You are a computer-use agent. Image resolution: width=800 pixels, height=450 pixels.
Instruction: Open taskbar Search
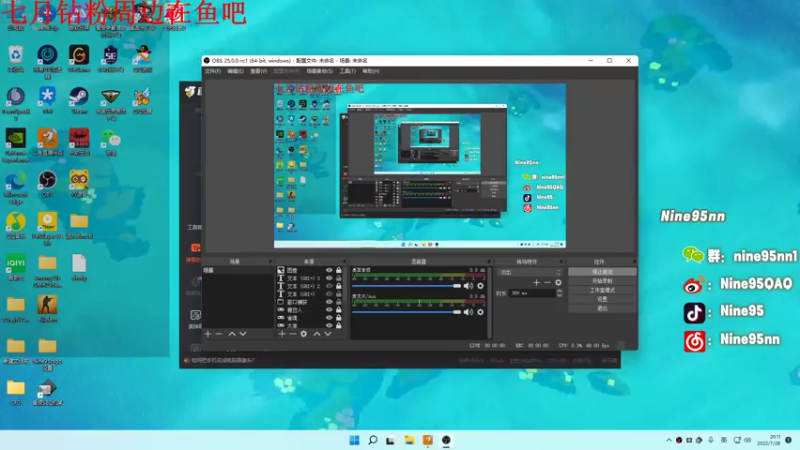click(373, 440)
